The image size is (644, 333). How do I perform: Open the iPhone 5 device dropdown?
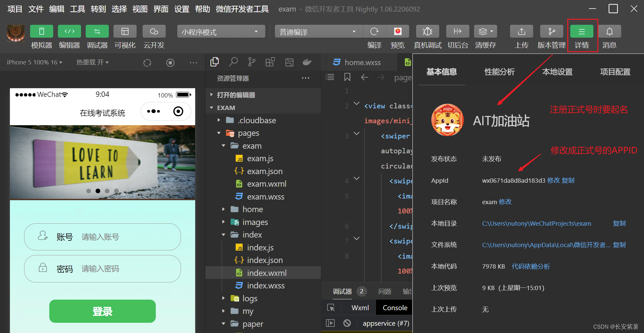point(34,62)
